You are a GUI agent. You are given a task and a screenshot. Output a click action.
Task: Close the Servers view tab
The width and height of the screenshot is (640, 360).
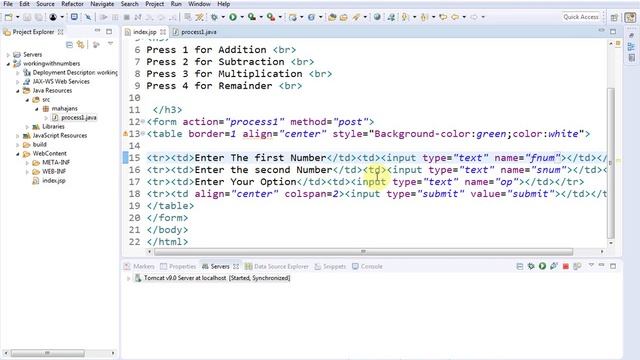(x=236, y=267)
